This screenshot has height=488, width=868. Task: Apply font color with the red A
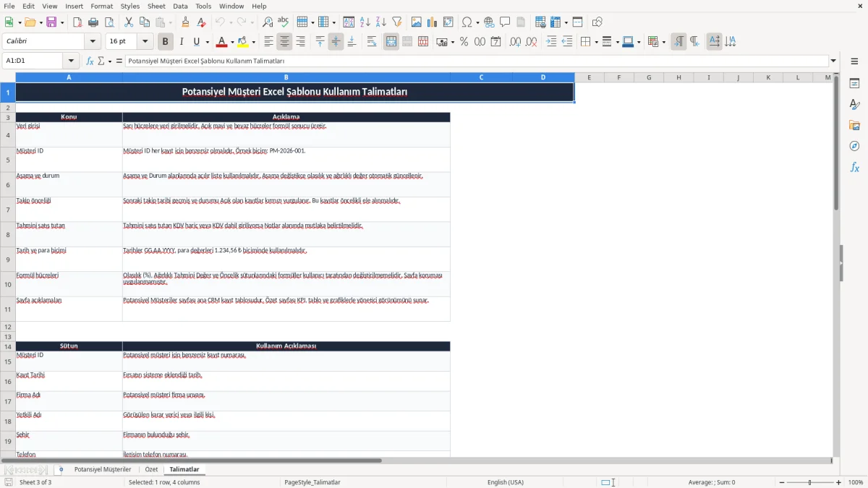221,42
